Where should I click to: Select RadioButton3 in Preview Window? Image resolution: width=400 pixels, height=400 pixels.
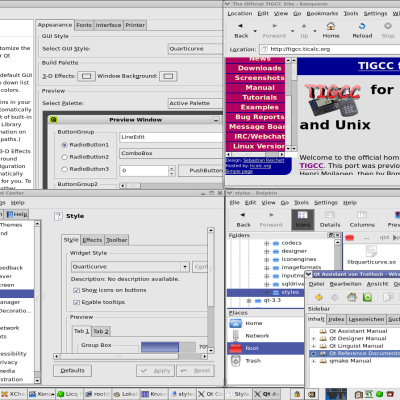(64, 169)
